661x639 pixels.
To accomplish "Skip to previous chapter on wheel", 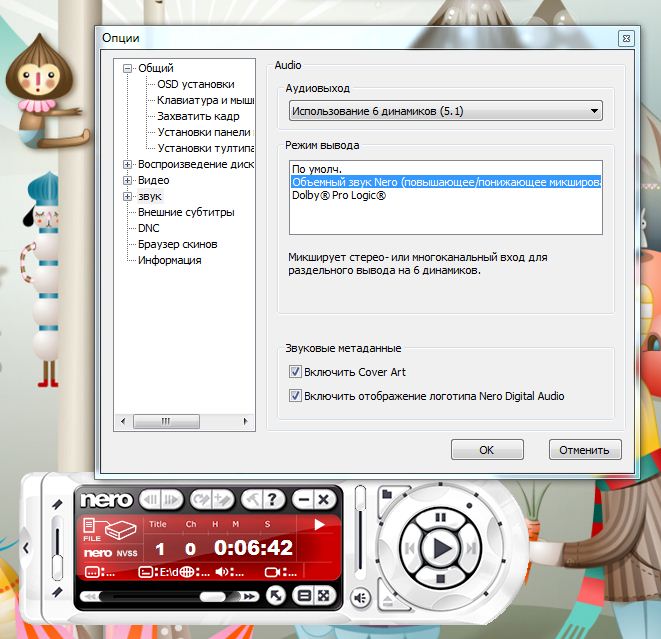I will click(x=409, y=548).
